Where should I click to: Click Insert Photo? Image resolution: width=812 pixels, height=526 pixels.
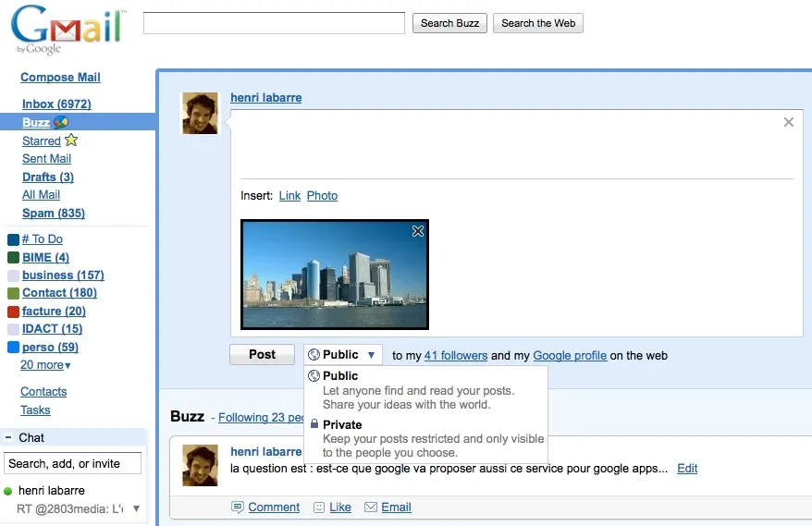(322, 196)
